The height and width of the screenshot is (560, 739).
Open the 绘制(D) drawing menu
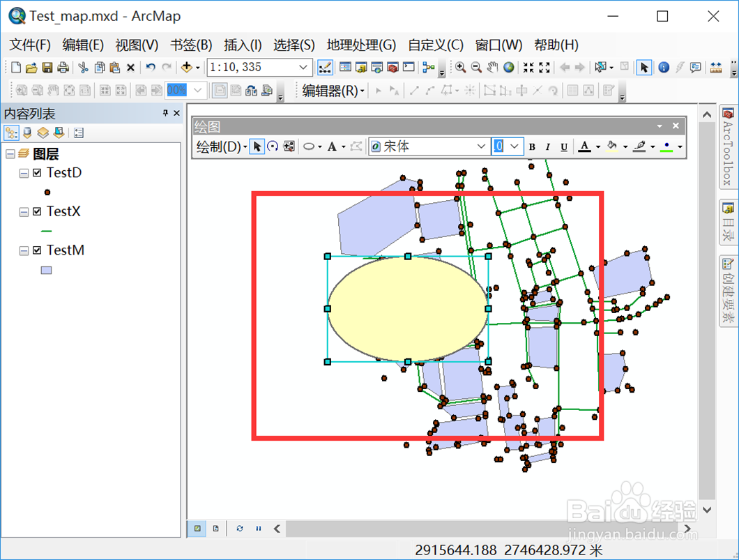tap(221, 146)
